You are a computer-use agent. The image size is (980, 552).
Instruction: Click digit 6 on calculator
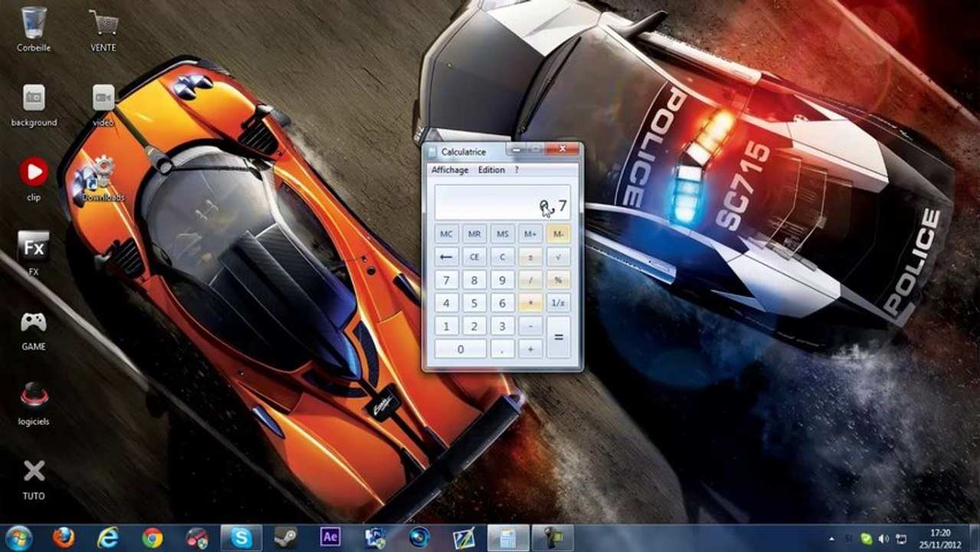503,303
